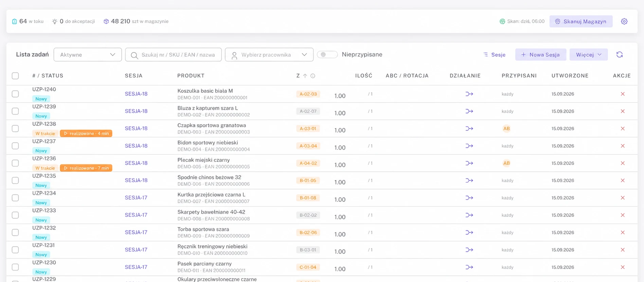644x282 pixels.
Task: Click Nowa Sesja button
Action: pyautogui.click(x=540, y=55)
